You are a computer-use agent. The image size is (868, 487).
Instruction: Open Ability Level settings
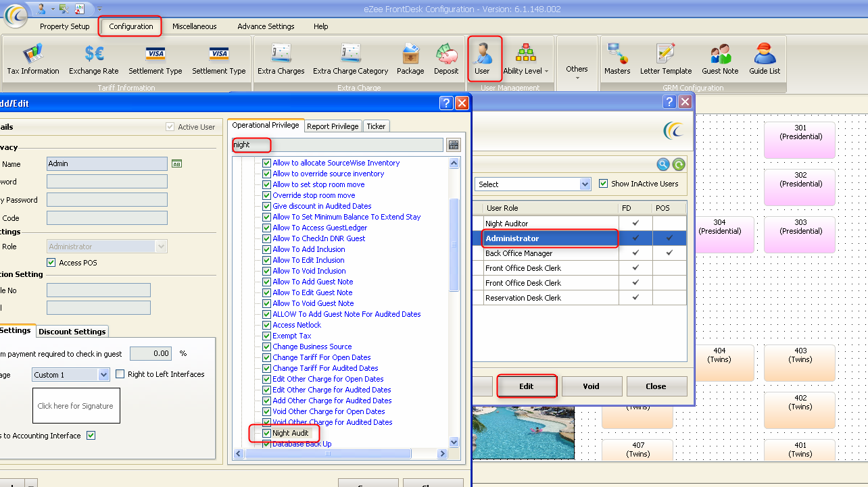click(525, 59)
